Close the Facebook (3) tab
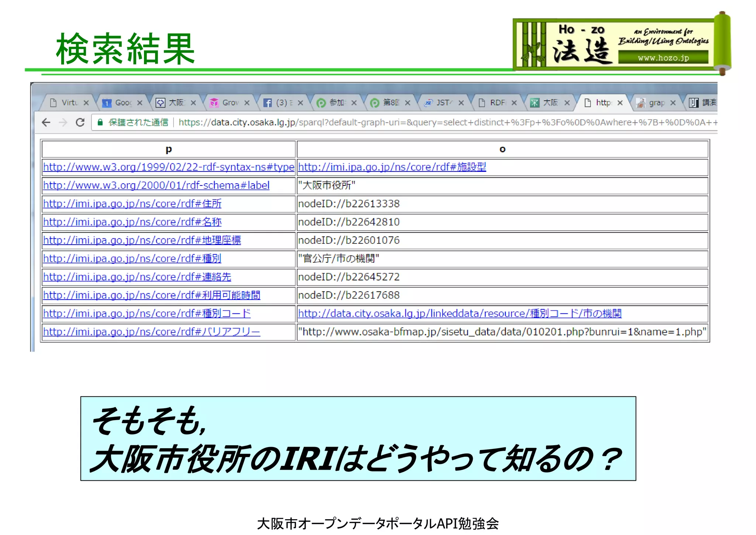 [300, 103]
